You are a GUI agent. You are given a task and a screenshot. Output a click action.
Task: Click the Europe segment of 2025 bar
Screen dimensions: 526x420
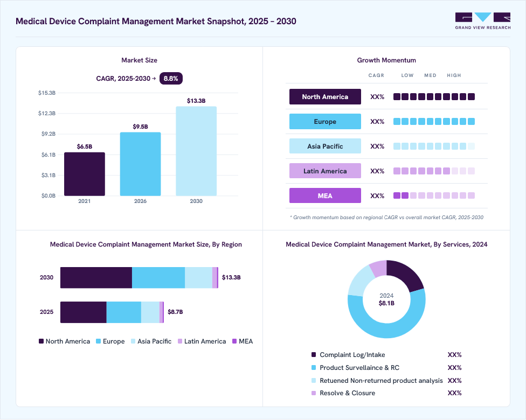coord(124,312)
